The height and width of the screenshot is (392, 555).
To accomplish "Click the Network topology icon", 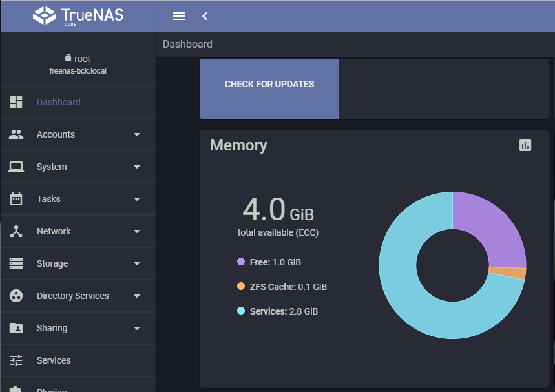I will (x=16, y=231).
